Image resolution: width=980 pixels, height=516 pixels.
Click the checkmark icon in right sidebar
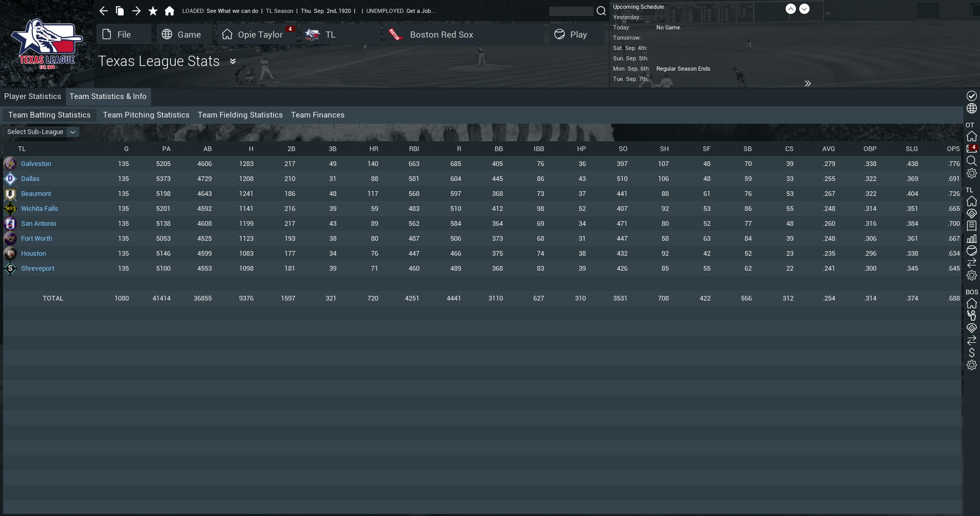click(x=971, y=96)
